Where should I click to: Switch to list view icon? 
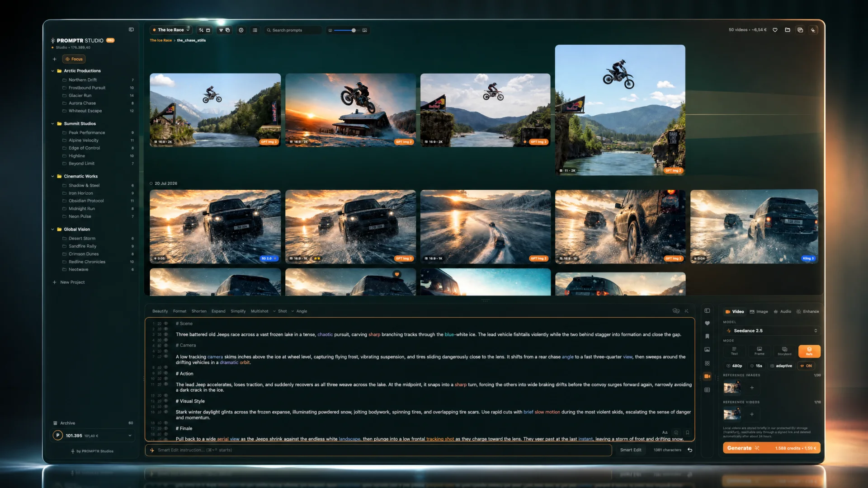255,30
